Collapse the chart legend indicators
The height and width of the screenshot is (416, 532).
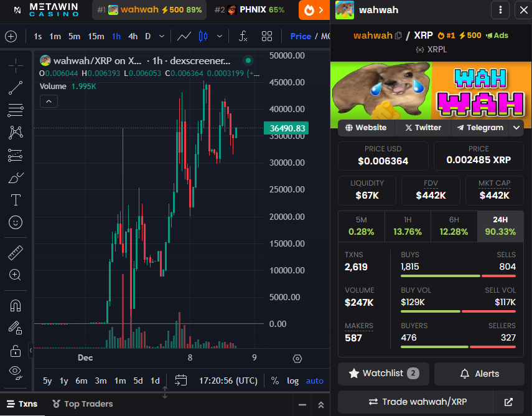(x=49, y=102)
